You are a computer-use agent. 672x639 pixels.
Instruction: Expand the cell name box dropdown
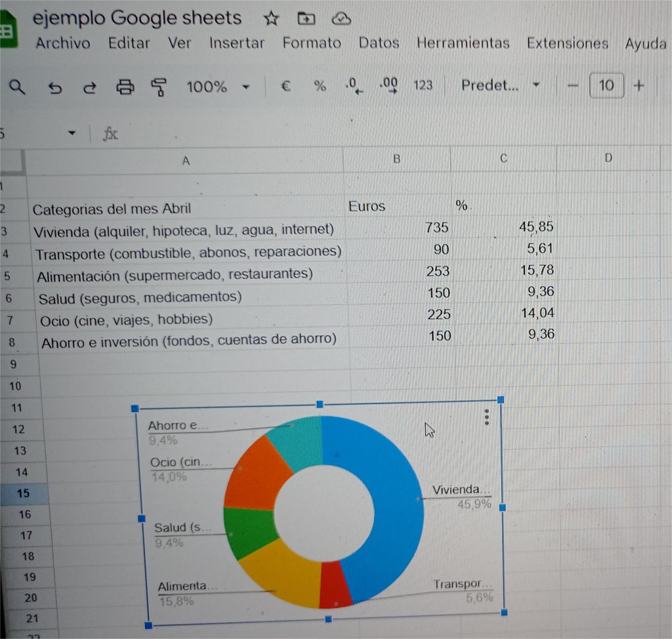pos(72,134)
